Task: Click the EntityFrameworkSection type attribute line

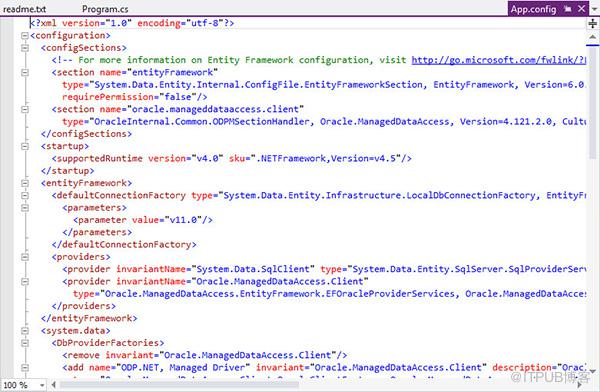Action: [x=324, y=85]
